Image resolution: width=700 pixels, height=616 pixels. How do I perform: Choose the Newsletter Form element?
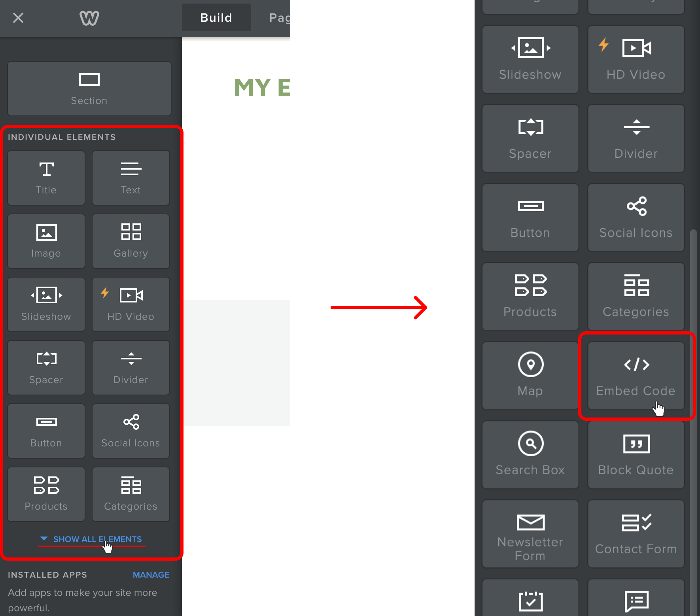click(530, 534)
